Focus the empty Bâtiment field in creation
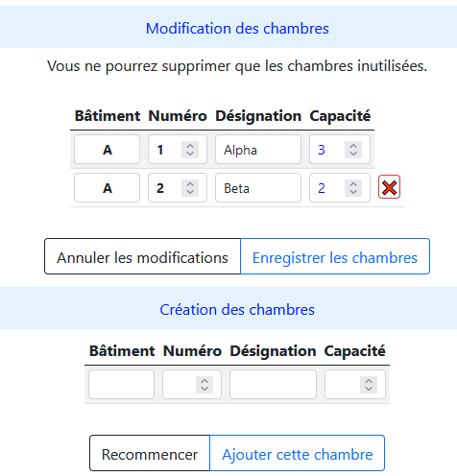The image size is (457, 476). [121, 385]
